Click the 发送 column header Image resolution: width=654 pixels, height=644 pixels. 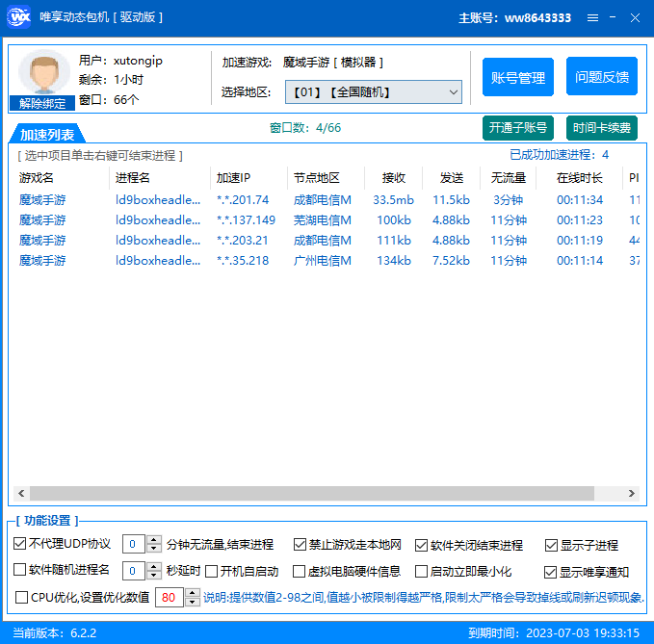[x=452, y=178]
